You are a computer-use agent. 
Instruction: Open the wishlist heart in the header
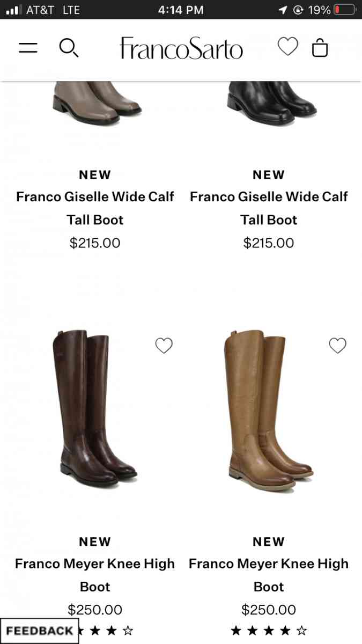click(288, 47)
